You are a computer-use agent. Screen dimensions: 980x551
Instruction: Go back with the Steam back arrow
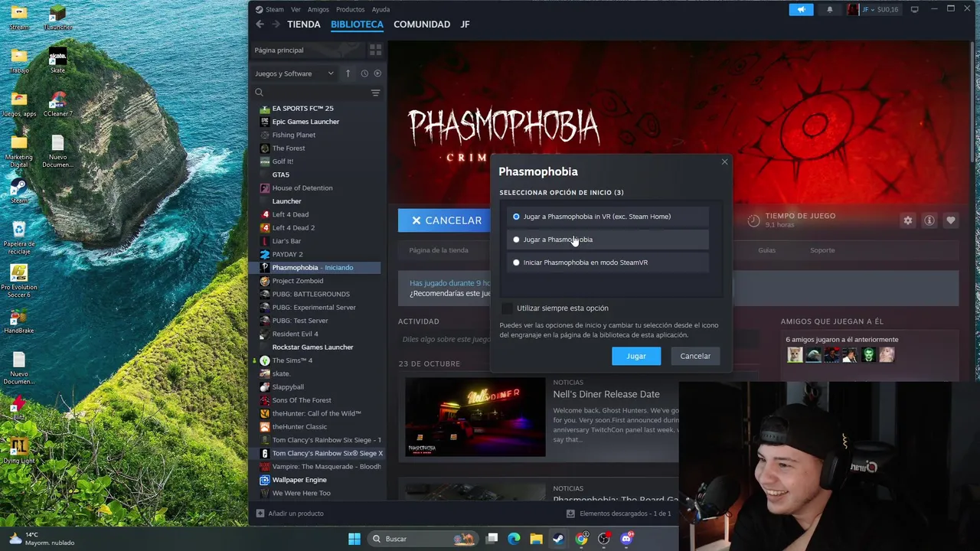coord(260,24)
